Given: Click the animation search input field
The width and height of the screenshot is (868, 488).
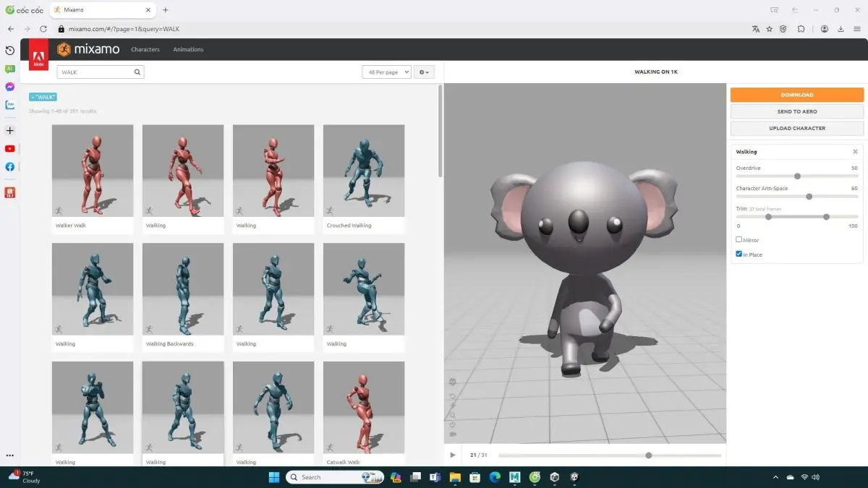Looking at the screenshot, I should click(101, 72).
